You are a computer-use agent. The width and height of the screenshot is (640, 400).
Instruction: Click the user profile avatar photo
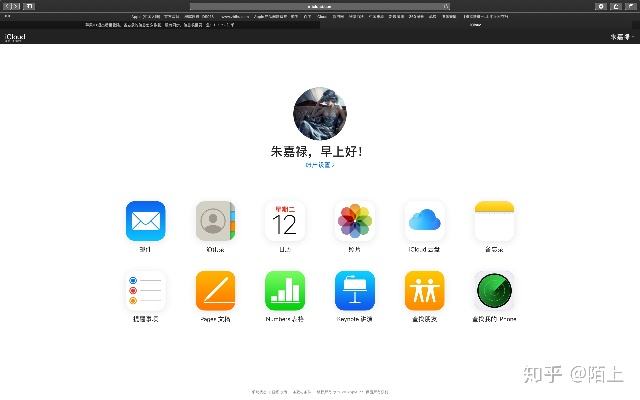click(320, 113)
